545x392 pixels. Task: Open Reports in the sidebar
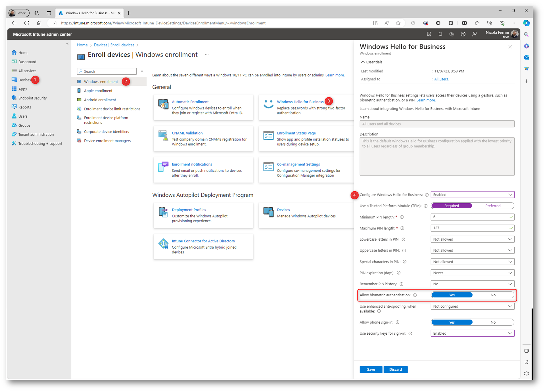coord(24,107)
